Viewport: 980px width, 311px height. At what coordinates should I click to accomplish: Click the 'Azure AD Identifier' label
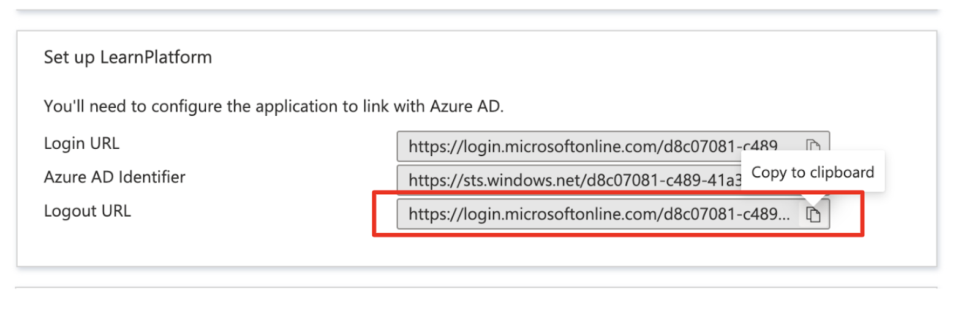115,177
